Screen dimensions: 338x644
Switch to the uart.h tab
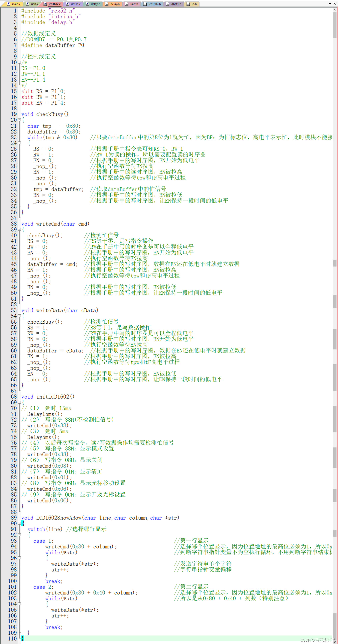(x=132, y=4)
